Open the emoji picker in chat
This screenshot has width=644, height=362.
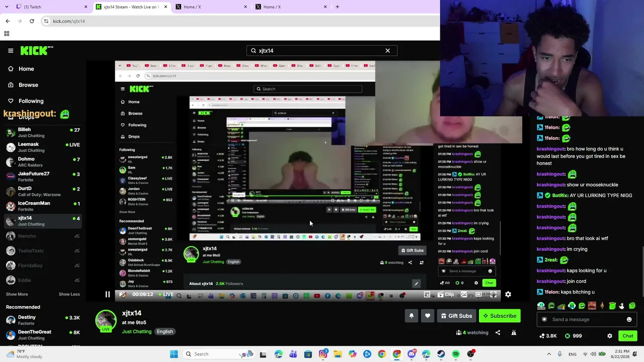click(x=629, y=319)
